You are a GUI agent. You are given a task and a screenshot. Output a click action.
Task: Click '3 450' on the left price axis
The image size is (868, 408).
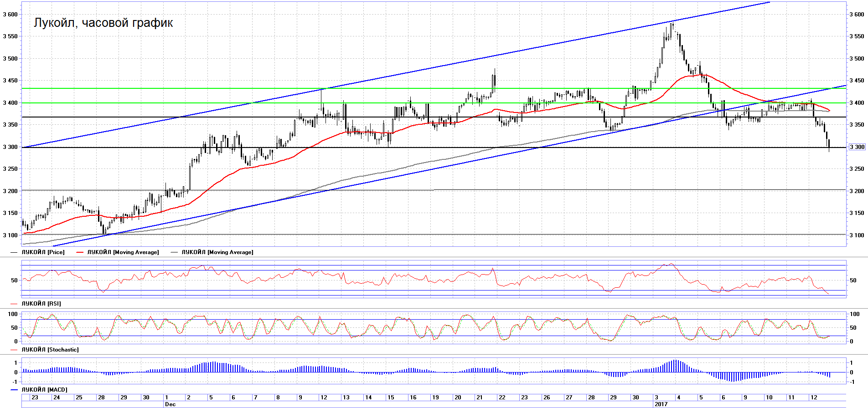10,81
